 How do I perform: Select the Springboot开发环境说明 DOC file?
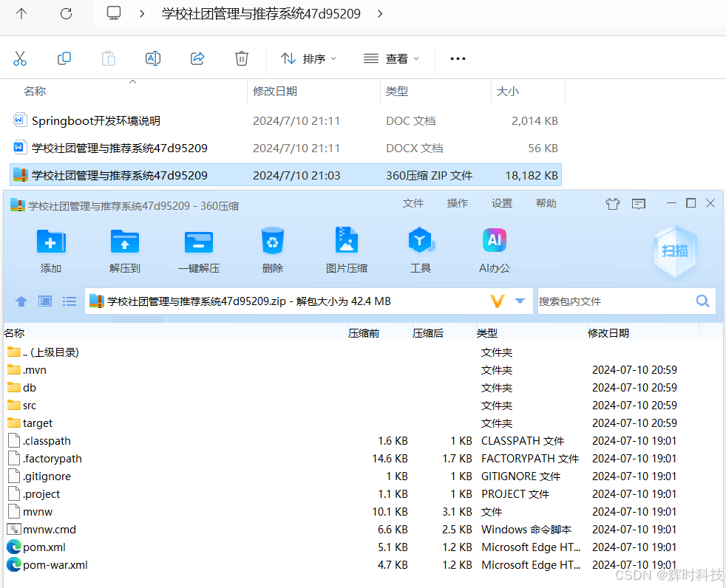(285, 121)
